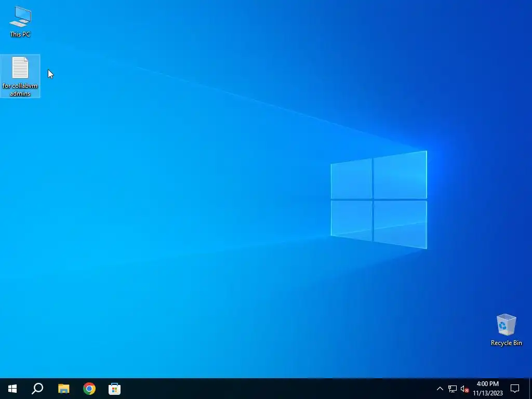Launch File Explorer from taskbar
Viewport: 532px width, 399px height.
(x=63, y=389)
